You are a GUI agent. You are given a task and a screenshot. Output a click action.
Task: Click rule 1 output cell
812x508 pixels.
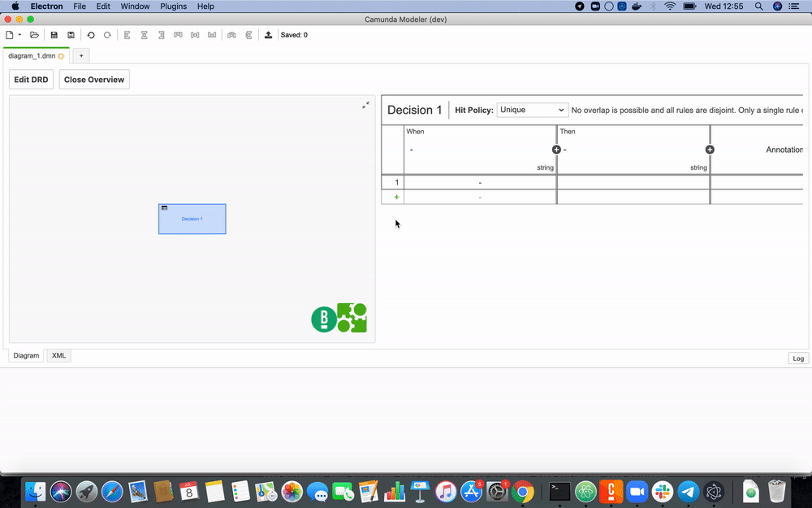(633, 182)
